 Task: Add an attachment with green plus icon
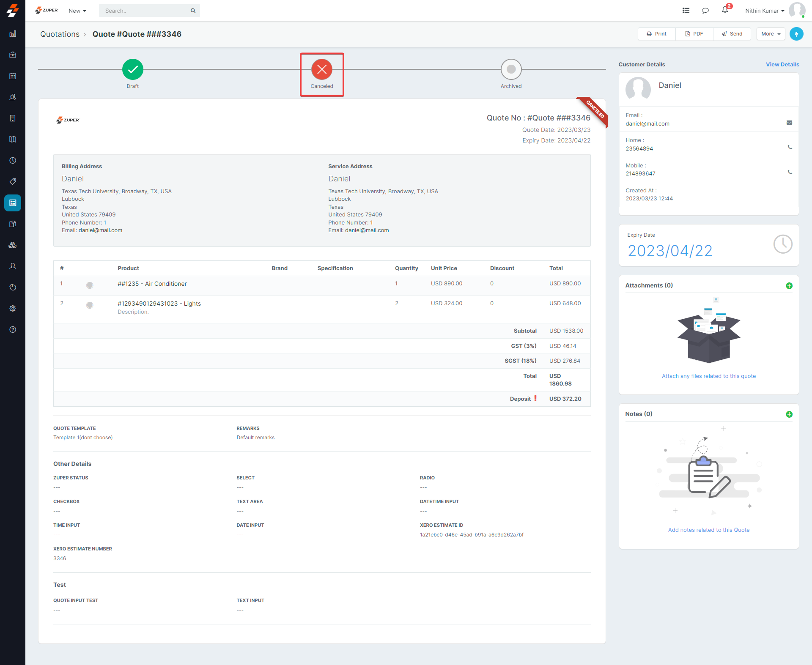(x=789, y=286)
